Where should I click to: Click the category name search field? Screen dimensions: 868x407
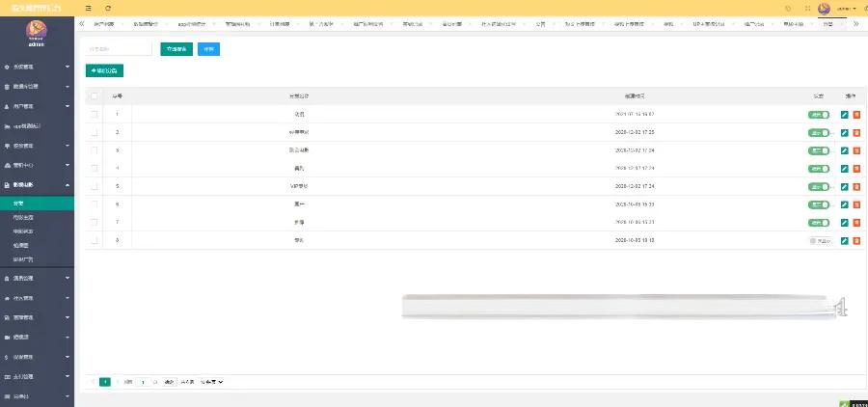119,49
